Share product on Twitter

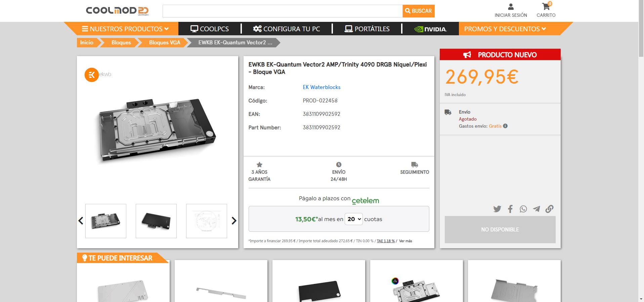(x=497, y=209)
